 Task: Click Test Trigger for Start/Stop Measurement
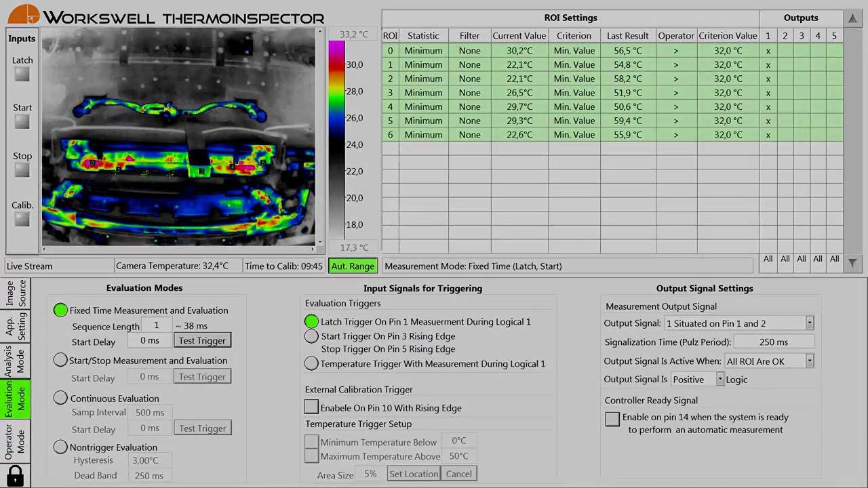click(x=202, y=377)
